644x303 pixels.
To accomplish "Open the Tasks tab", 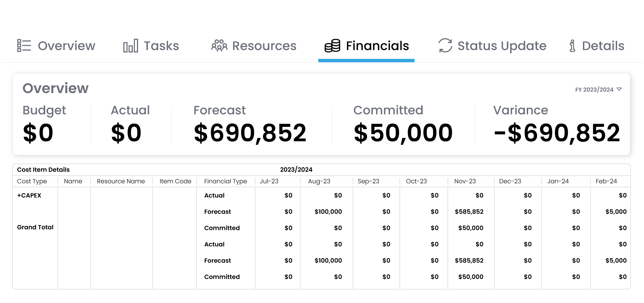I will [x=151, y=46].
